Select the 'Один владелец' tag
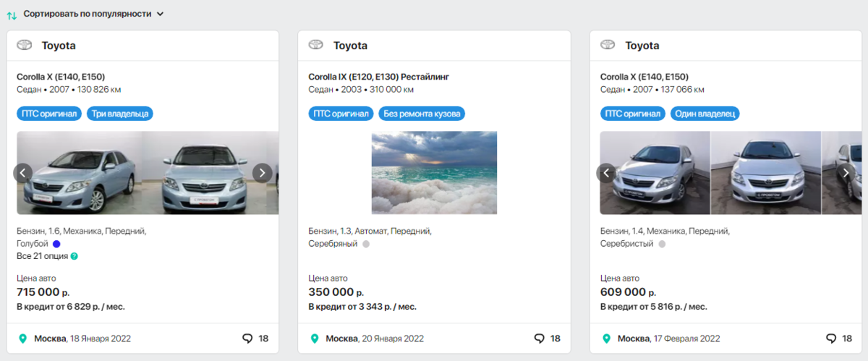Viewport: 868px width, 361px height. click(x=705, y=114)
